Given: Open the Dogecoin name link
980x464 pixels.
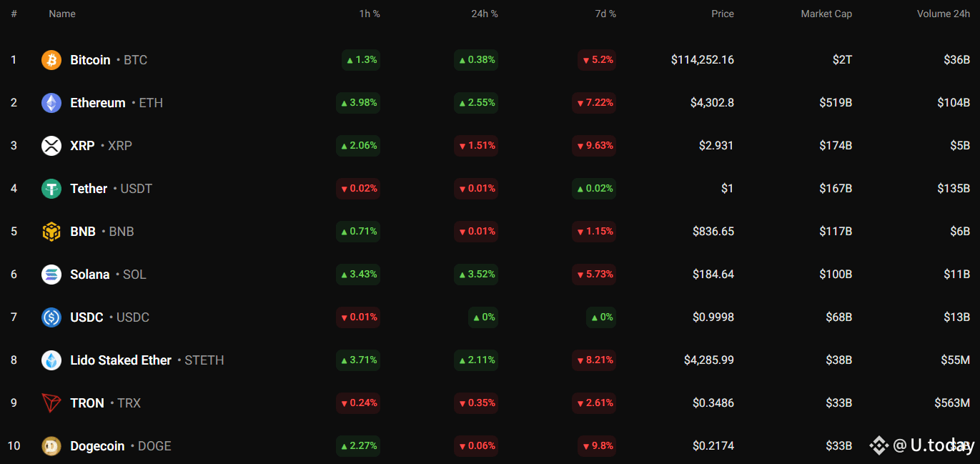Looking at the screenshot, I should click(97, 446).
